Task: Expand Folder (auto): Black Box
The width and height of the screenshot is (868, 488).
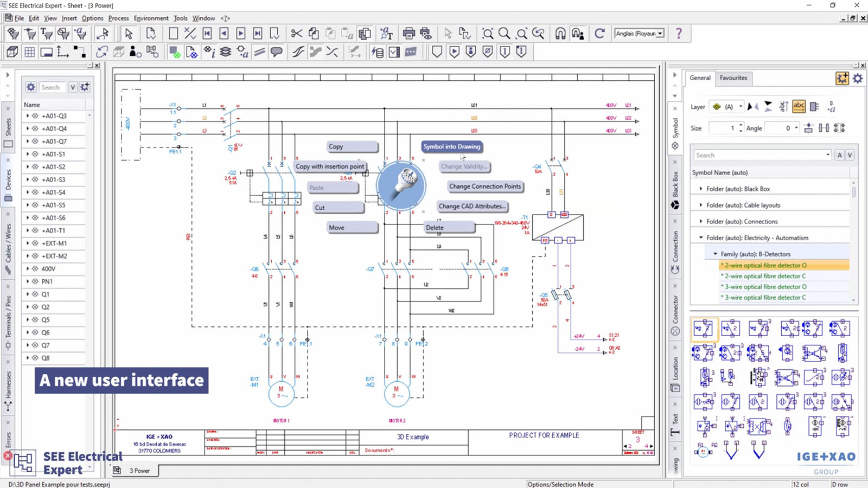Action: point(701,189)
